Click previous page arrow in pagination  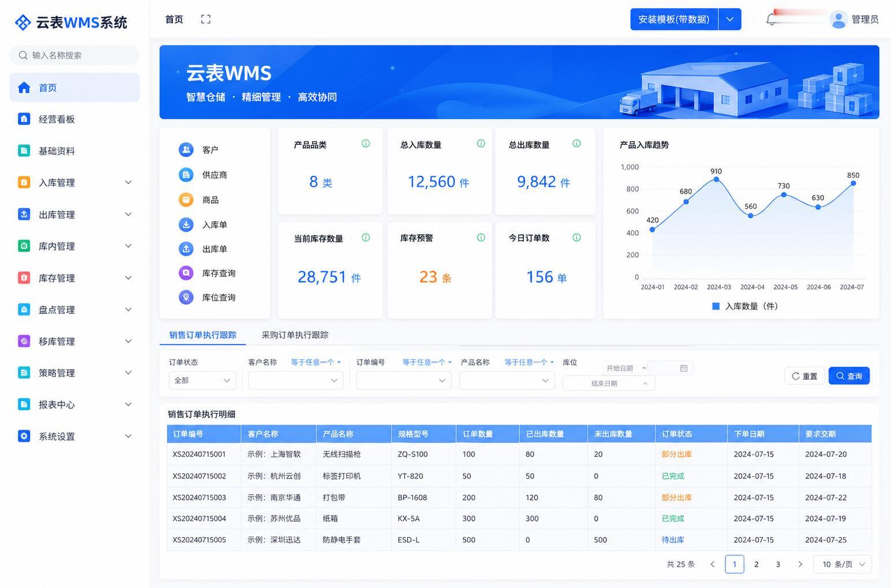(713, 564)
